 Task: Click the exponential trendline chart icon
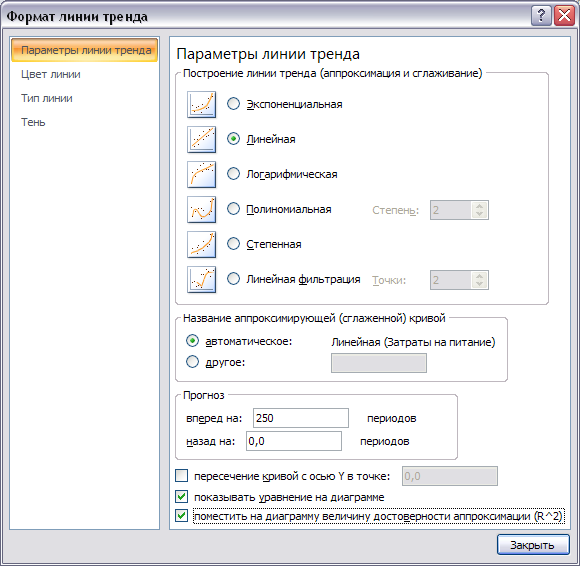(x=202, y=105)
